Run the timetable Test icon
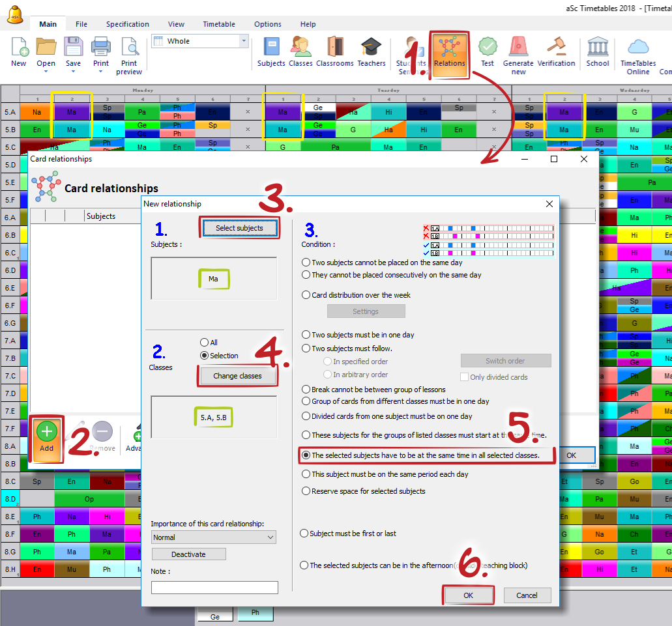Screen dimensions: 672x626 tap(488, 52)
